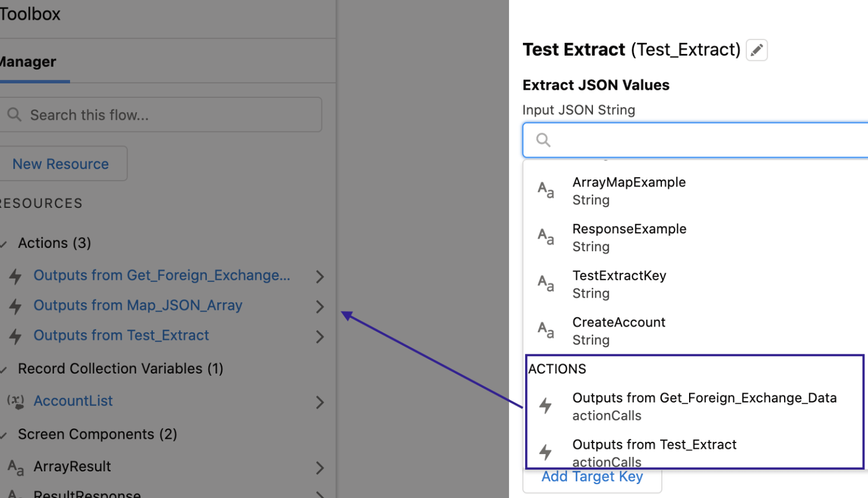Click the lightning icon beside Outputs from Map_JSON_Array
The image size is (868, 498).
coord(16,306)
